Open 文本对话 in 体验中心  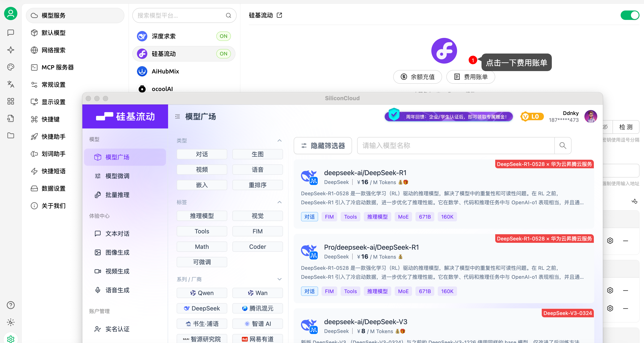coord(125,234)
